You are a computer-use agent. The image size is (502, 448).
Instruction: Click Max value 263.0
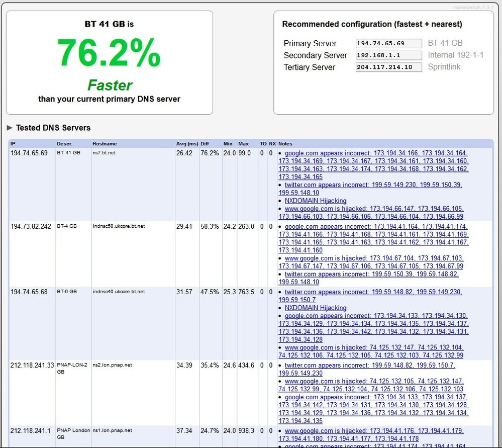coord(246,227)
